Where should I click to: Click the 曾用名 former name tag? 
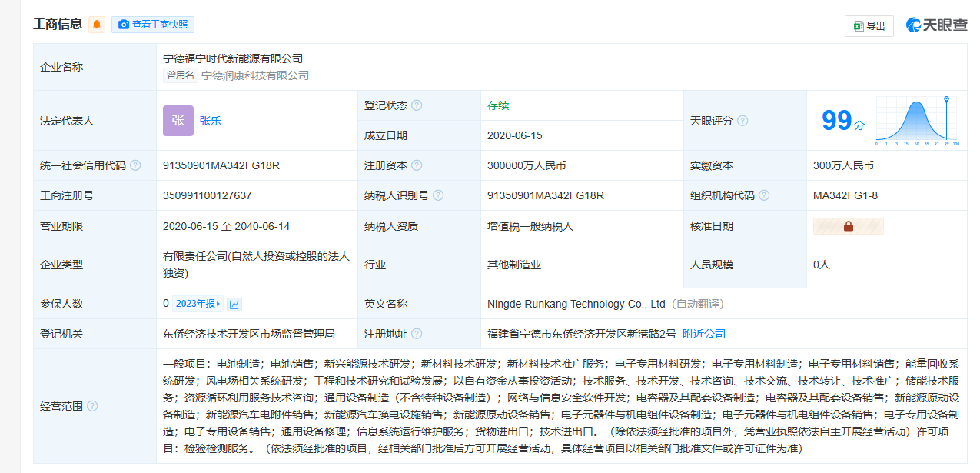[x=180, y=75]
